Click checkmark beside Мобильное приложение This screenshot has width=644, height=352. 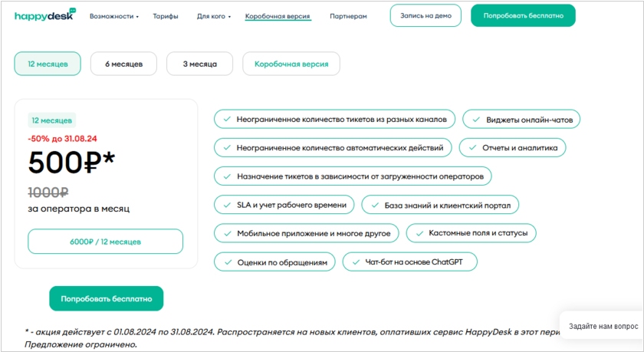227,234
